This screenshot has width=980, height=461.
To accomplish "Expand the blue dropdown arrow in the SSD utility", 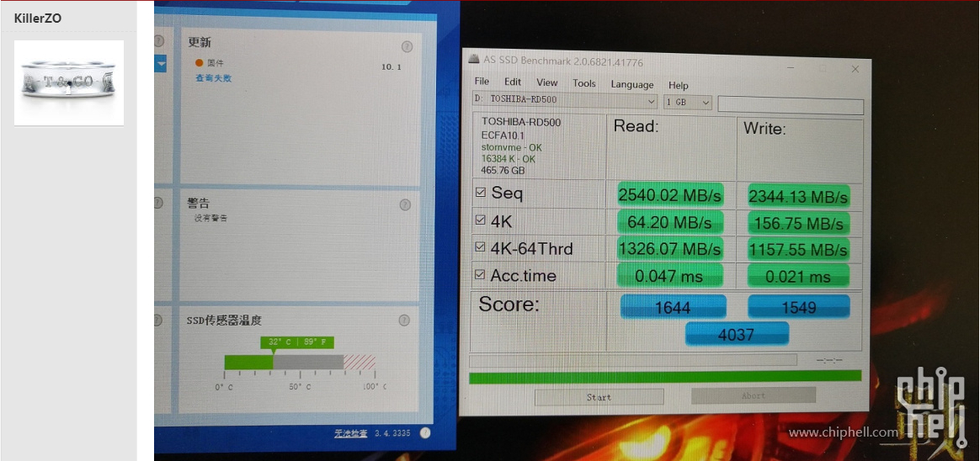I will (162, 64).
